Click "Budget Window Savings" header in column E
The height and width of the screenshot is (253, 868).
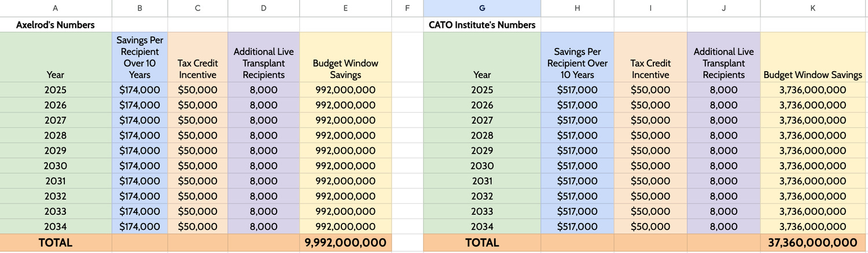point(346,57)
